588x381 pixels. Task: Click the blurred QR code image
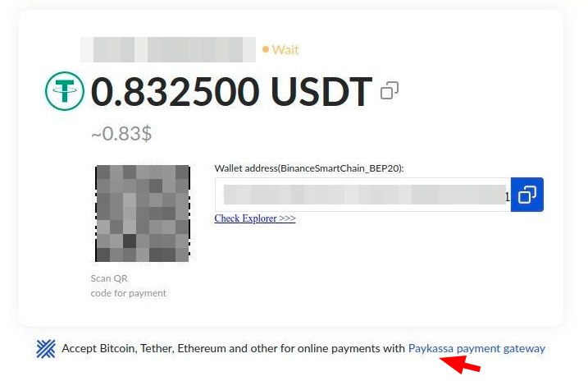click(x=143, y=213)
